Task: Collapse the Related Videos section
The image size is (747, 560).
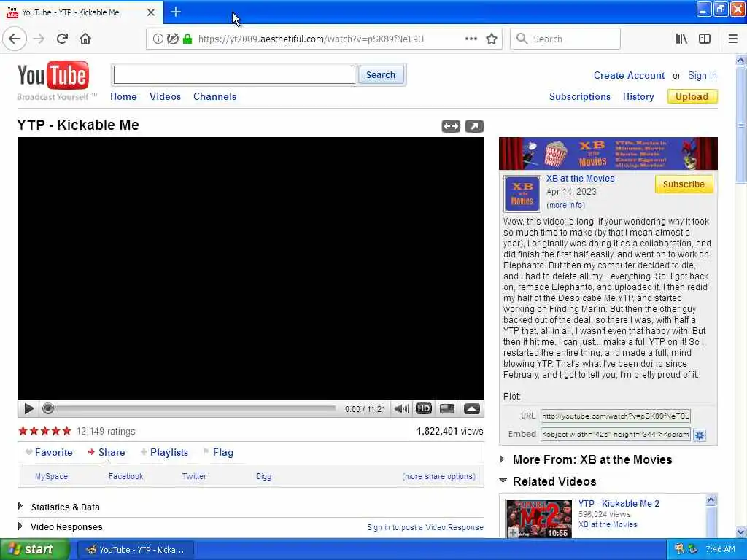Action: pos(503,481)
